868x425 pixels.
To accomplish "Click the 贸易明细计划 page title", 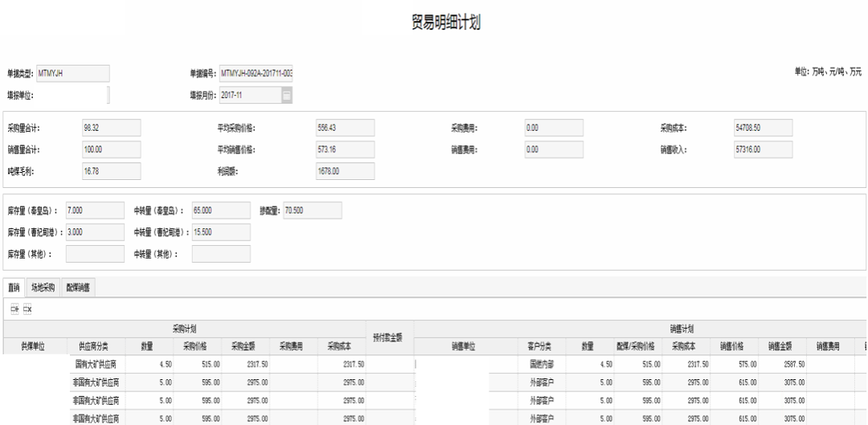I will pos(446,23).
